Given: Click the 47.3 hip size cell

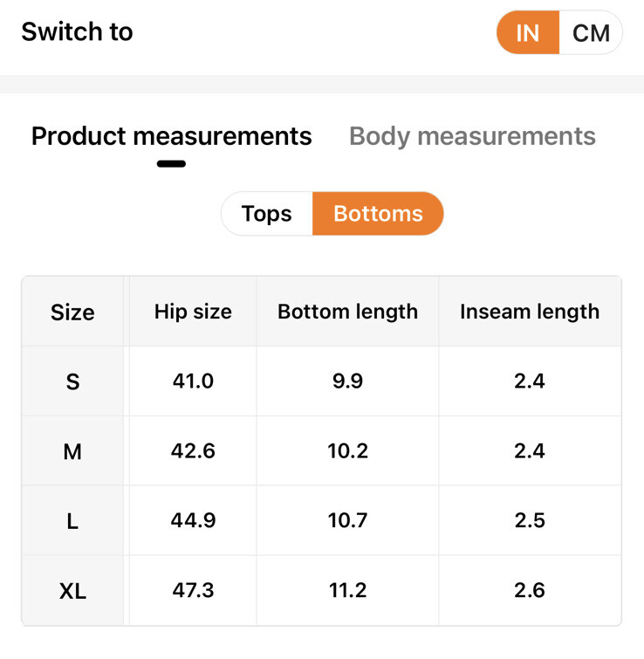Looking at the screenshot, I should coord(193,591).
